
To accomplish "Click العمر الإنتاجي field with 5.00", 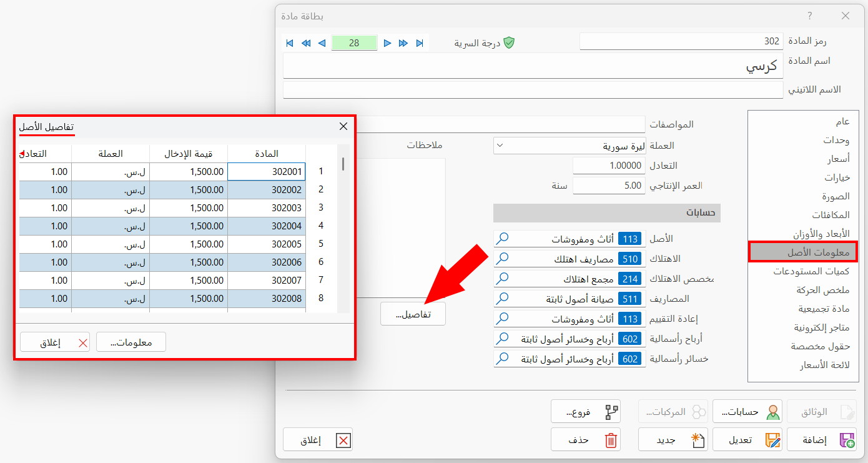I will pos(609,186).
